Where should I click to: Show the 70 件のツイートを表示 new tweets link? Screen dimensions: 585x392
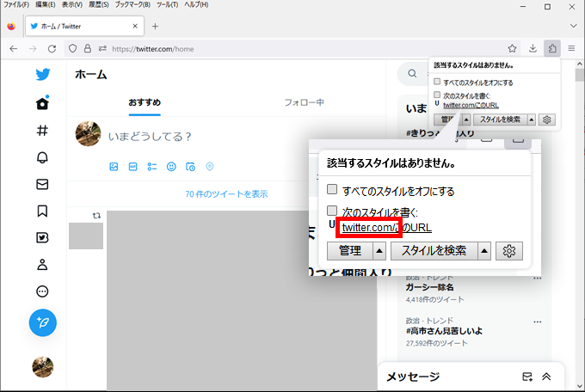(x=226, y=194)
